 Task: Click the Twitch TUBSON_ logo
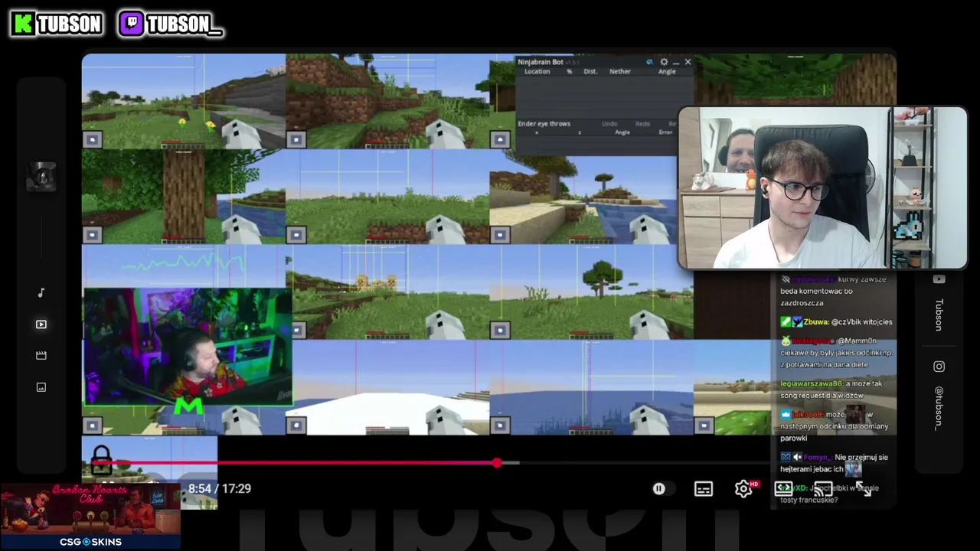pyautogui.click(x=171, y=24)
